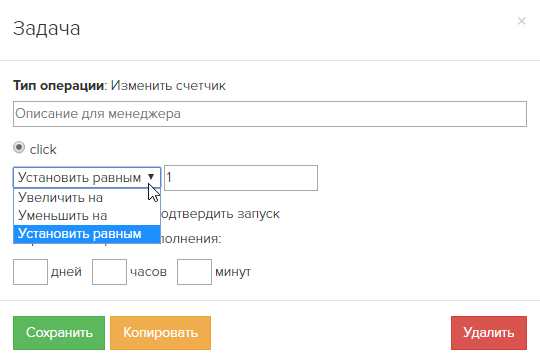Viewport: 540px width, 363px height.
Task: Delete the task with Удалить button
Action: (489, 333)
